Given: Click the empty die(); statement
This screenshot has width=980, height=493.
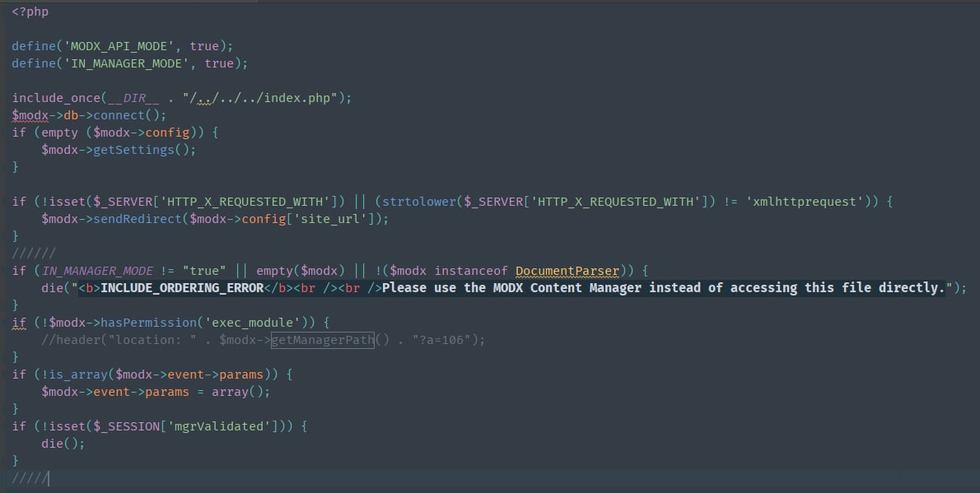Looking at the screenshot, I should [63, 444].
